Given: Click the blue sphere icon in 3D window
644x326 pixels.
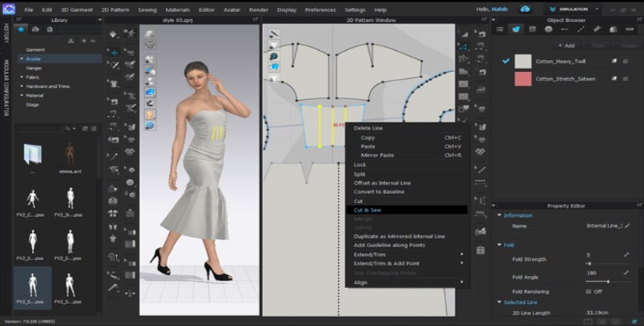Looking at the screenshot, I should pos(150,125).
